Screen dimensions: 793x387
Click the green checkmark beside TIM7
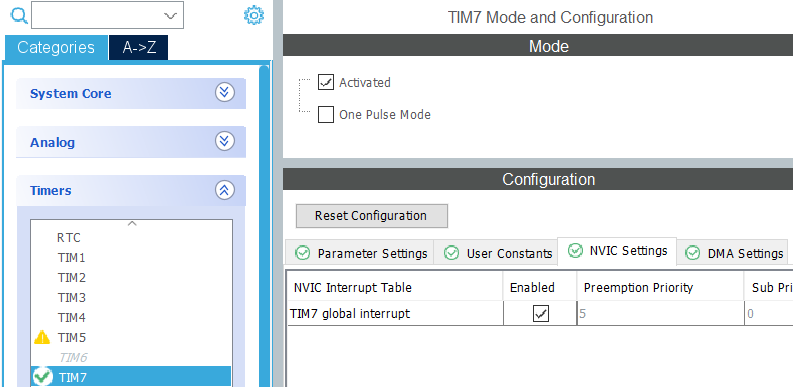(x=42, y=377)
